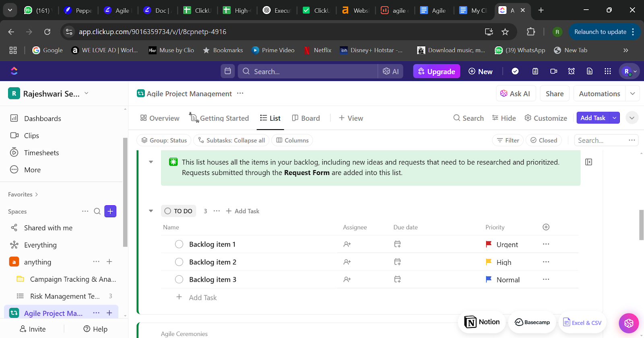Screen dimensions: 644x338
Task: Open the TO DO status circle
Action: pos(168,211)
